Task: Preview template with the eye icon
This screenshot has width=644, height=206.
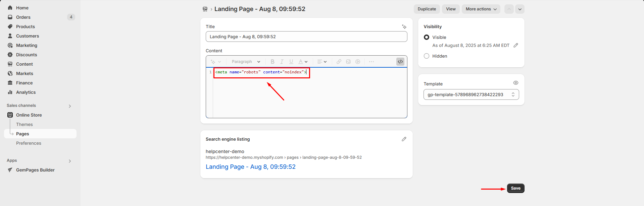Action: 516,83
